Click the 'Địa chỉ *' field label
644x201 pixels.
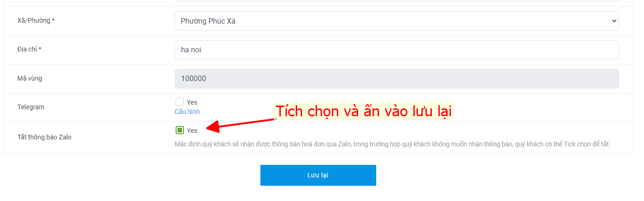click(30, 49)
